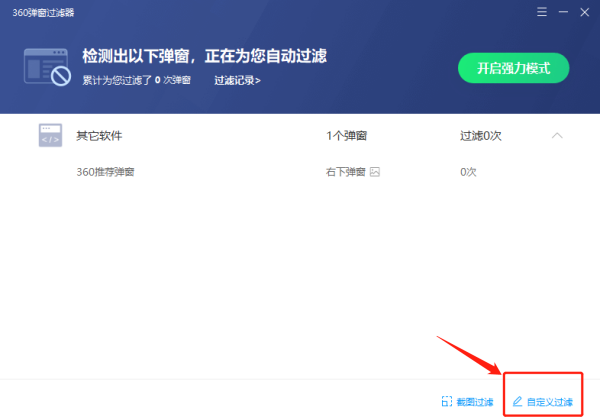Image resolution: width=600 pixels, height=420 pixels.
Task: Preview image icon beside 右下弹窗
Action: pos(375,172)
